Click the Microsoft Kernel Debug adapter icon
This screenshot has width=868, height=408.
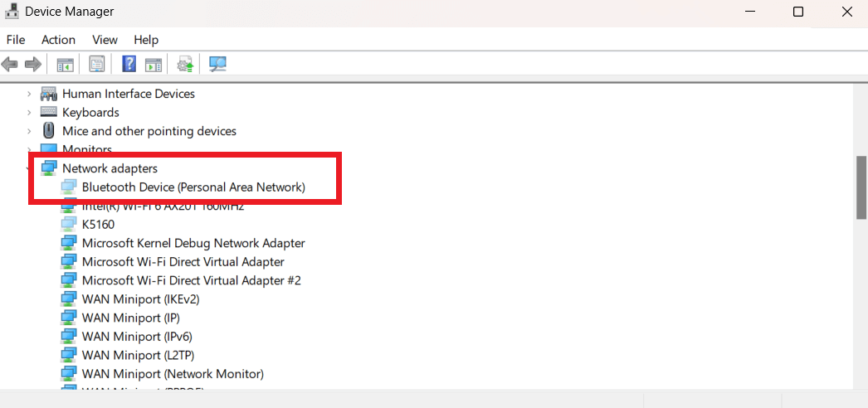point(69,243)
